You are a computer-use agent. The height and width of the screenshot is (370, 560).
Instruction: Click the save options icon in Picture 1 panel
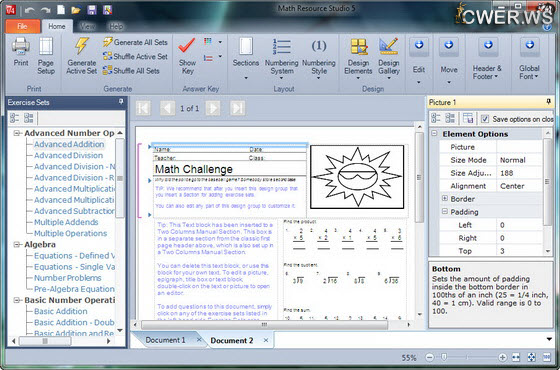click(468, 118)
